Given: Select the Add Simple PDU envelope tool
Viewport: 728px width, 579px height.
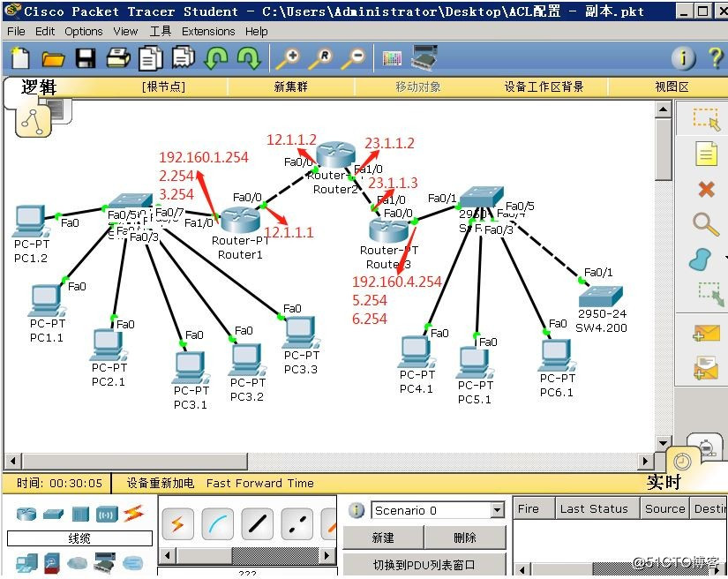Looking at the screenshot, I should click(706, 333).
